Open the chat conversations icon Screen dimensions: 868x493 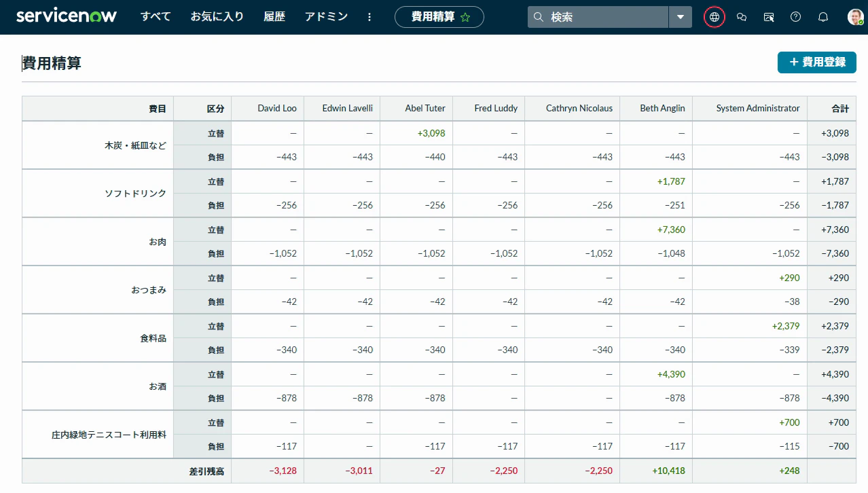[742, 17]
